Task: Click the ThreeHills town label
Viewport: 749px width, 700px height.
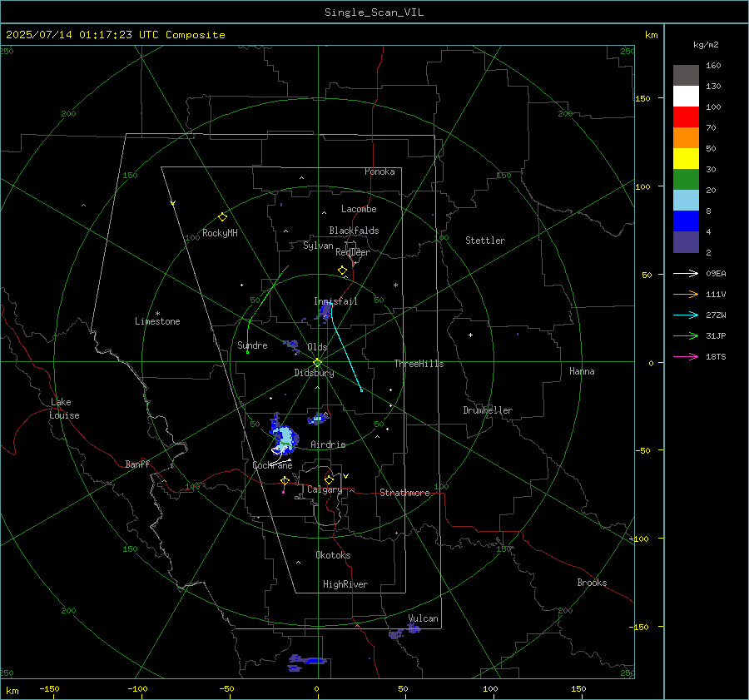Action: (419, 364)
